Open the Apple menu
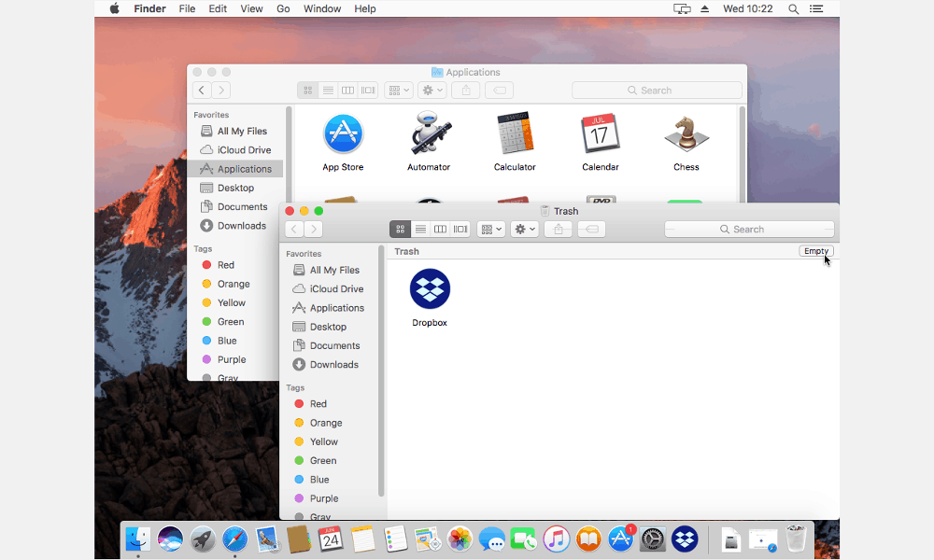This screenshot has width=934, height=560. pyautogui.click(x=114, y=8)
